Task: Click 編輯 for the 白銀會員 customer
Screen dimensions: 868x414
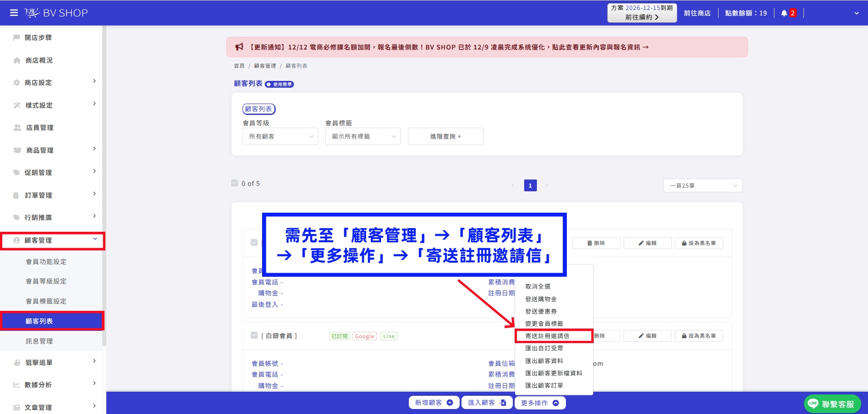Action: pyautogui.click(x=647, y=336)
